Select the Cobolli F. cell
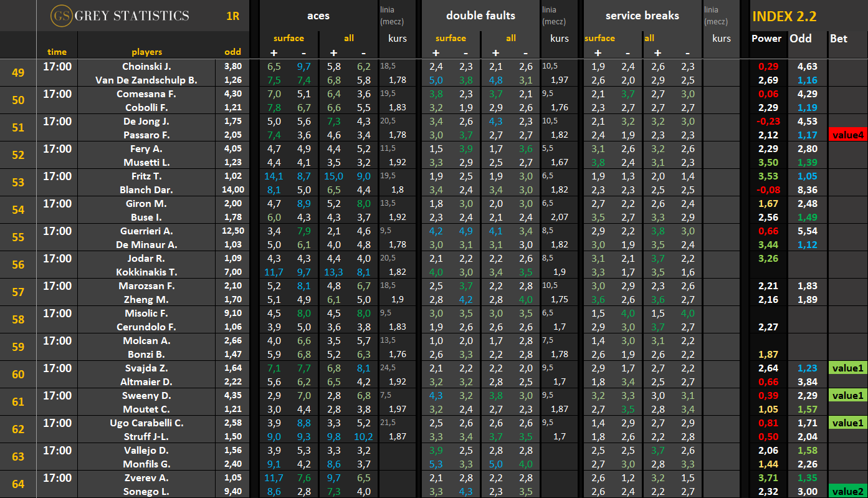The height and width of the screenshot is (498, 868). pos(146,107)
